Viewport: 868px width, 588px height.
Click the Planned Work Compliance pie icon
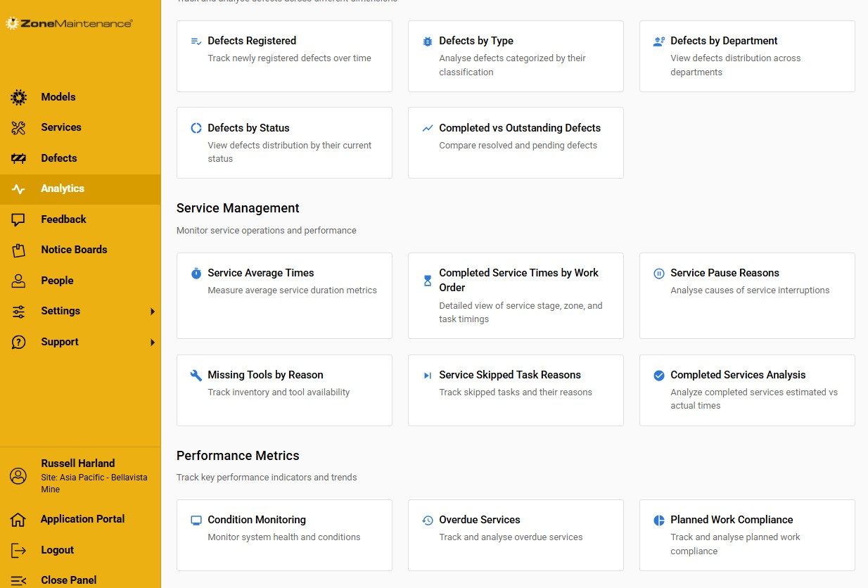click(659, 520)
